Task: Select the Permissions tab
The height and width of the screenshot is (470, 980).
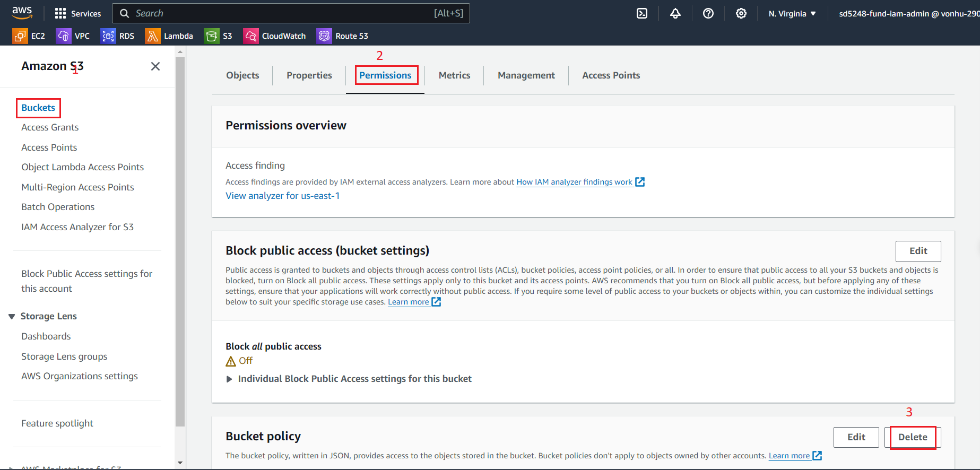Action: (385, 75)
